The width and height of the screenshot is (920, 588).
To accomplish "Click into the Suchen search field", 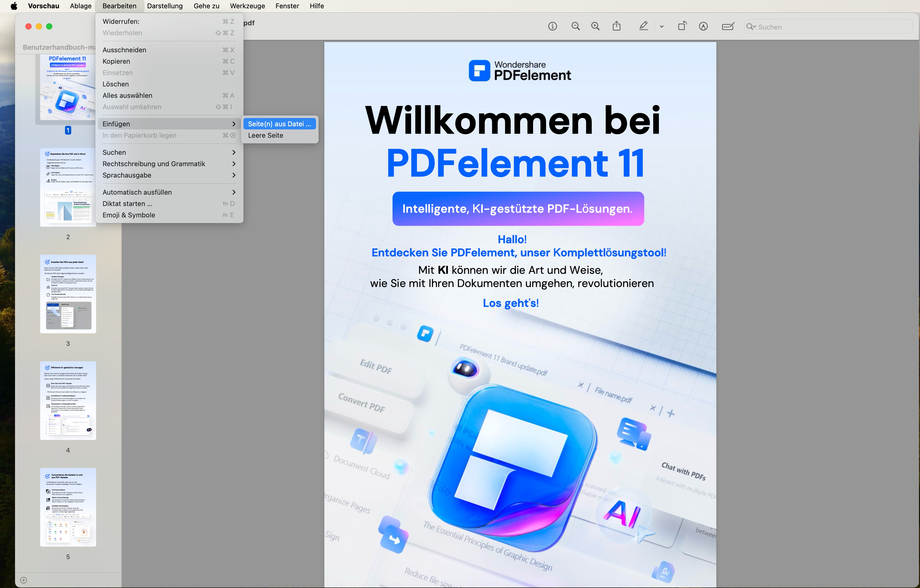I will click(x=828, y=27).
